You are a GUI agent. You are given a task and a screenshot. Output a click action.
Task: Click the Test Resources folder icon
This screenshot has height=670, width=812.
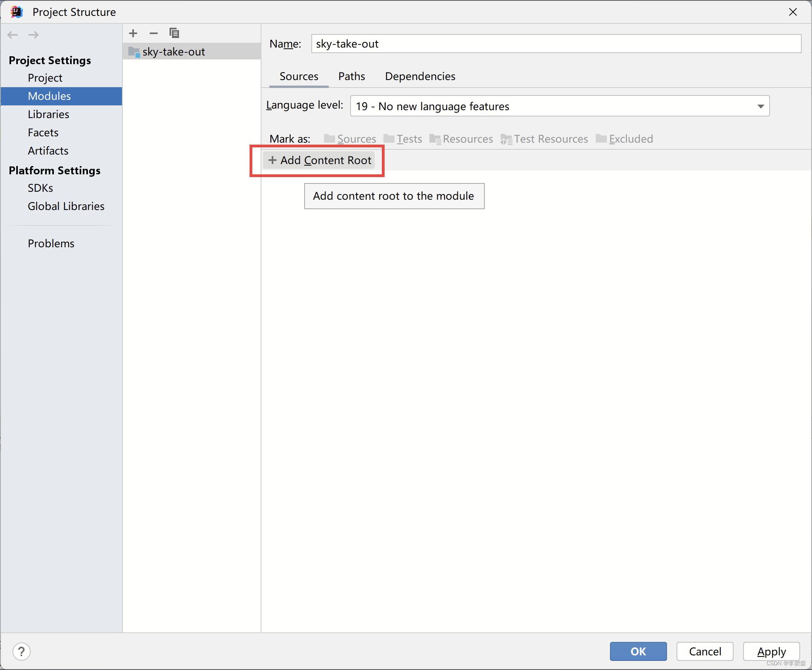506,139
